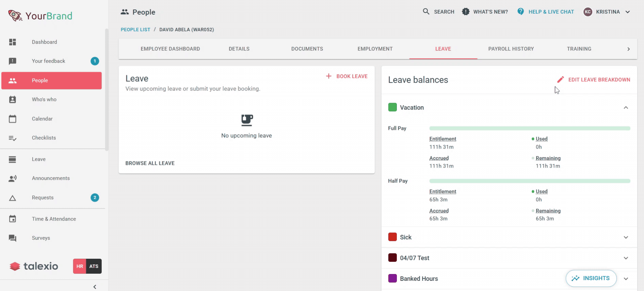Click the red Sick color swatch

pyautogui.click(x=392, y=237)
